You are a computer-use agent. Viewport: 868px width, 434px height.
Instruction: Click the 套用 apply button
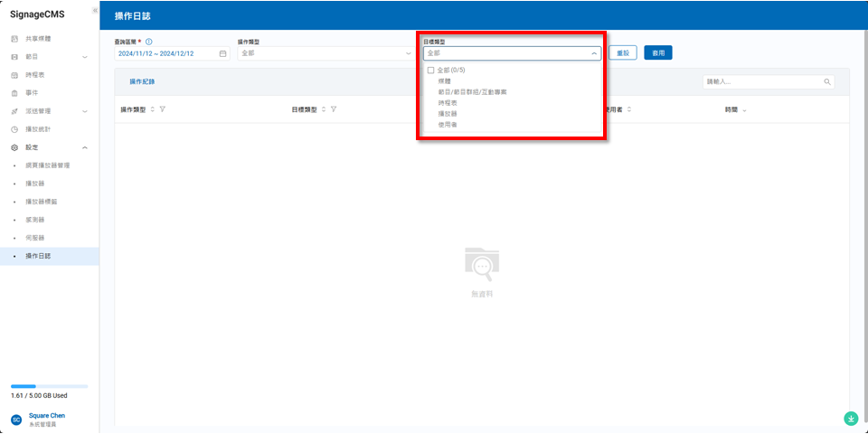tap(658, 53)
